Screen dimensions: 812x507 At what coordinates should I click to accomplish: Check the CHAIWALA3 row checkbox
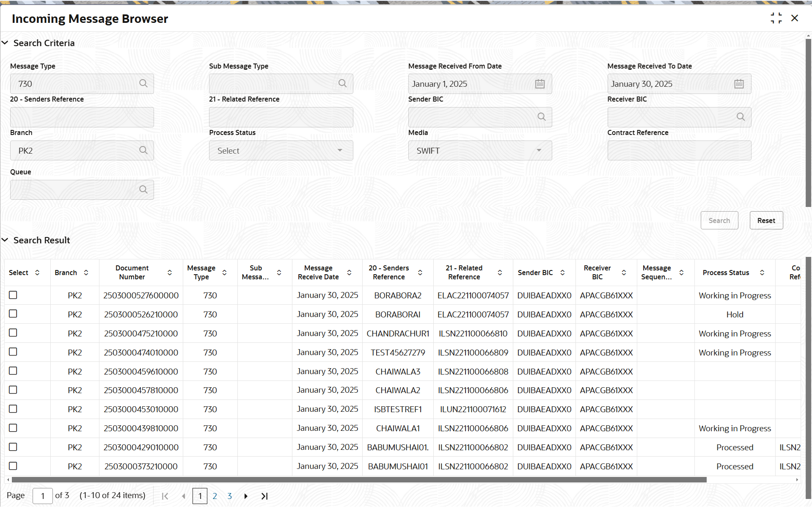(x=13, y=371)
